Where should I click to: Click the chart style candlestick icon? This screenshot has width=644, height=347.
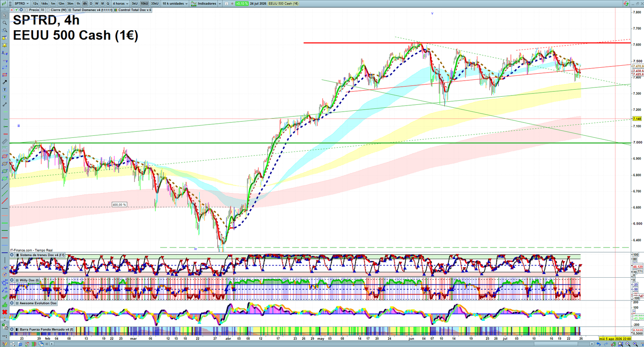tap(4, 4)
